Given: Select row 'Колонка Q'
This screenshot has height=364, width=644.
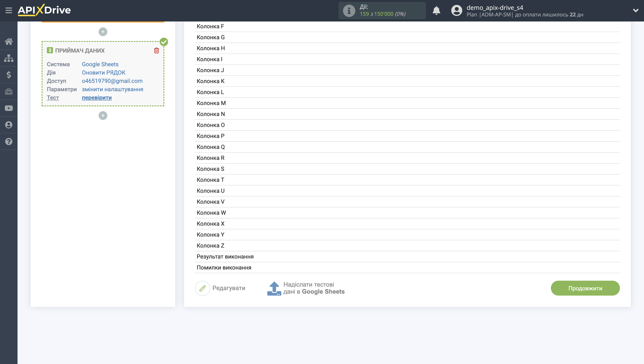Looking at the screenshot, I should pyautogui.click(x=407, y=147).
